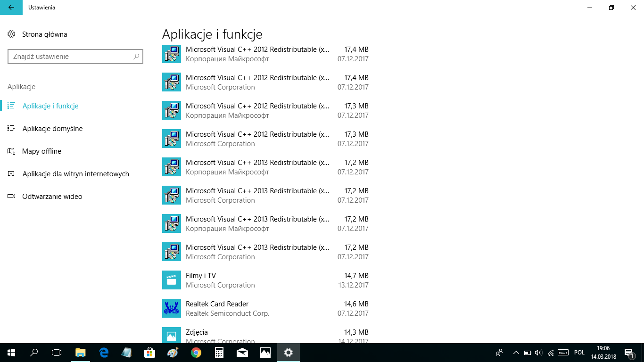The width and height of the screenshot is (644, 362).
Task: Open taskbar search magnifier
Action: point(34,353)
